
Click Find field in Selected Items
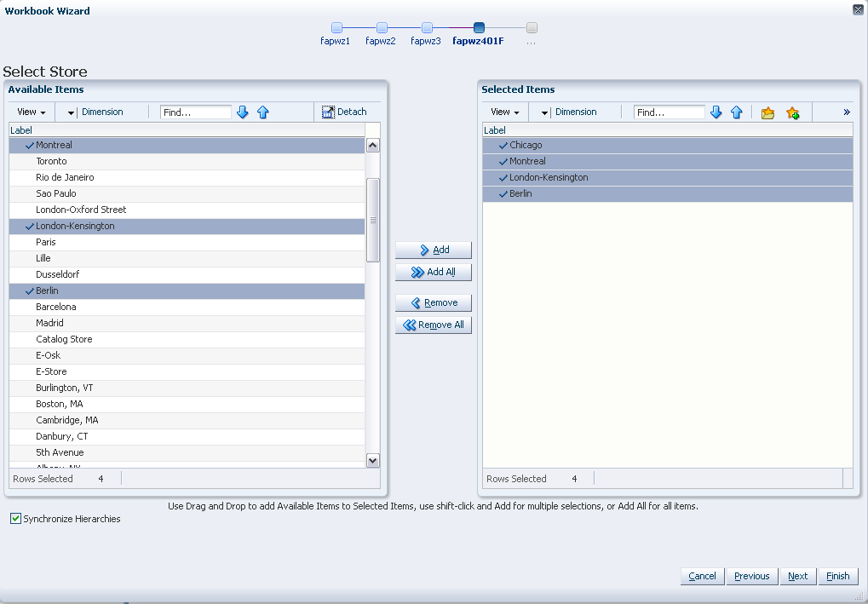pos(670,112)
